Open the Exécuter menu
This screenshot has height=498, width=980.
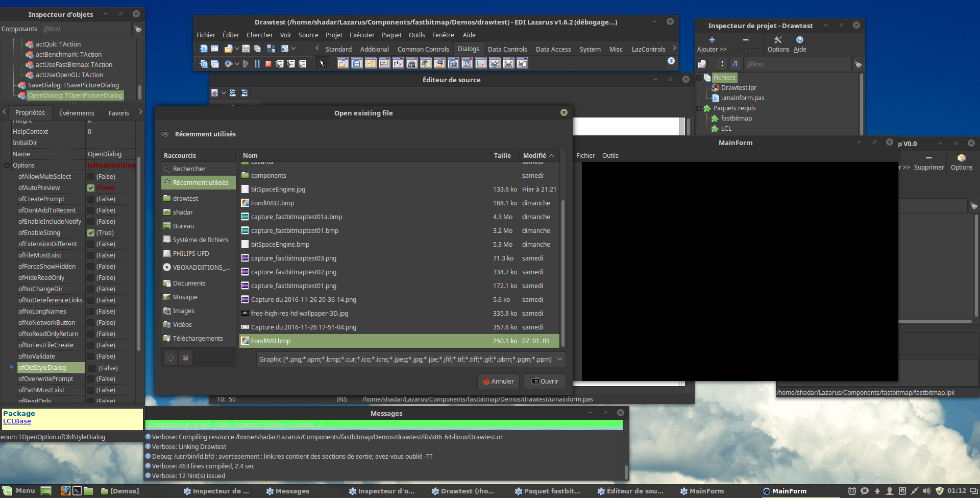(362, 35)
